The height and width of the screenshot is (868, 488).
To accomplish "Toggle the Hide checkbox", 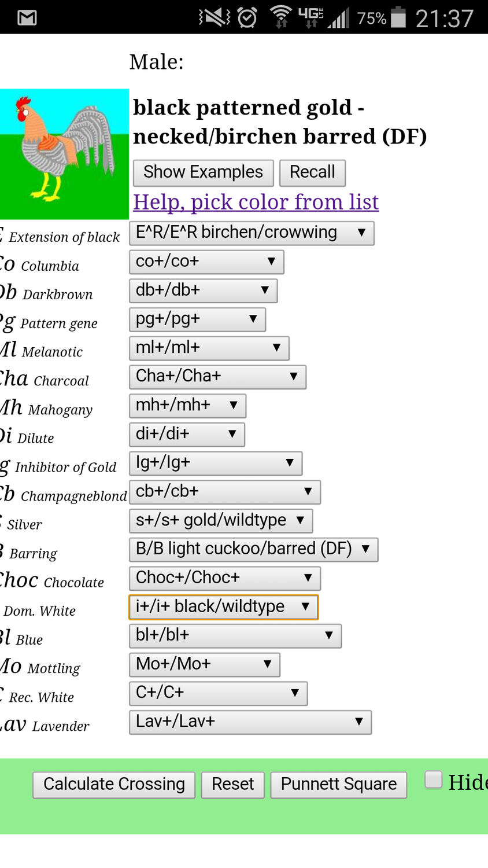I will [433, 779].
